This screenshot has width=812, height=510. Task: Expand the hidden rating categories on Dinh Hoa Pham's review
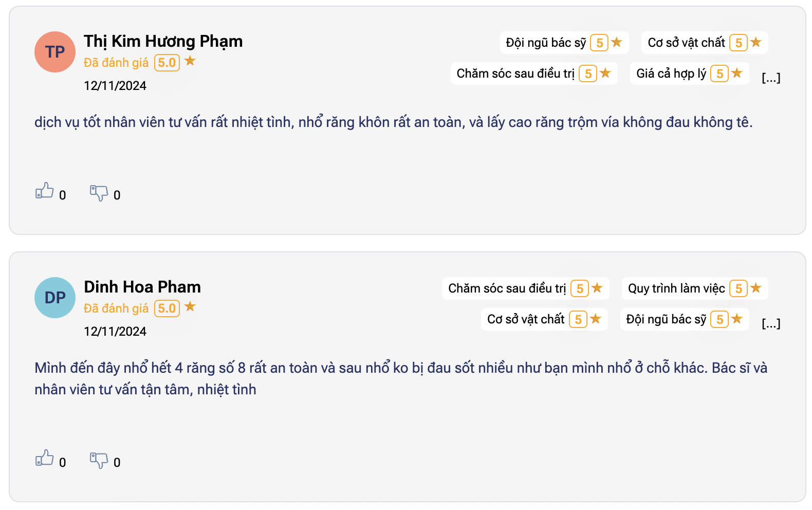click(x=771, y=323)
